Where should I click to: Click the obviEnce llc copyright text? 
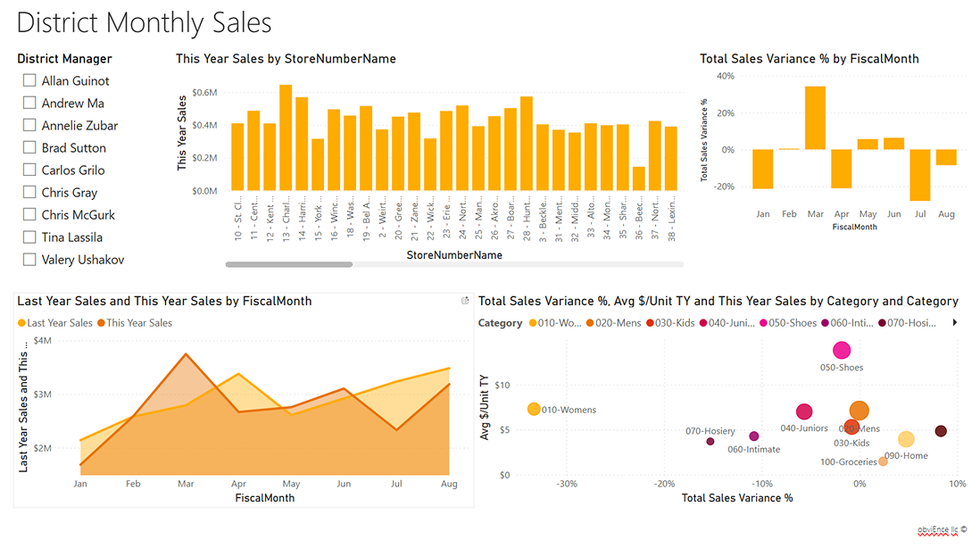[942, 529]
